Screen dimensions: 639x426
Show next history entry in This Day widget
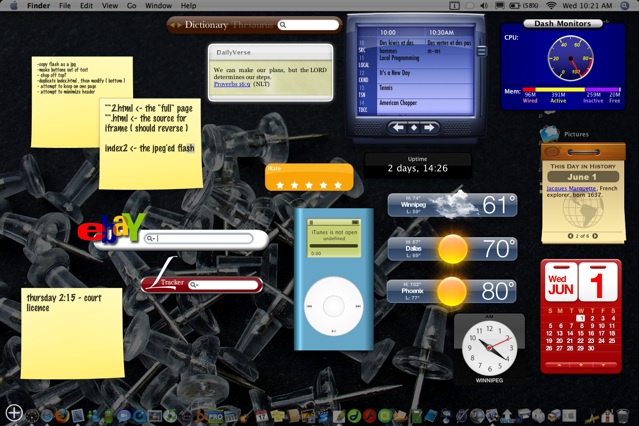click(x=595, y=236)
